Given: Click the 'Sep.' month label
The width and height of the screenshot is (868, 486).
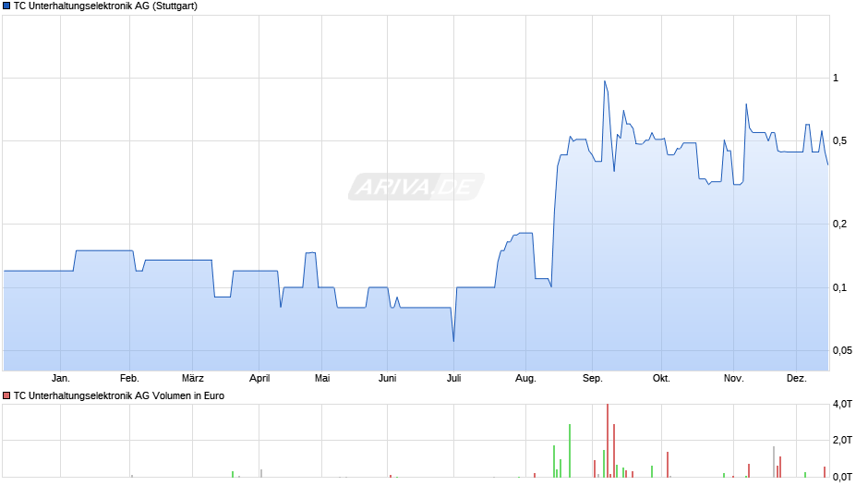Looking at the screenshot, I should coord(592,379).
